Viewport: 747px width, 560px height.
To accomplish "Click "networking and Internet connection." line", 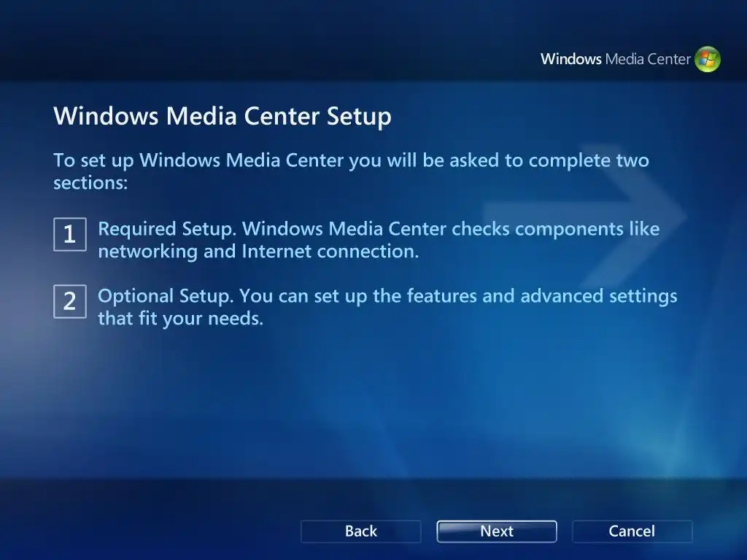I will point(258,252).
